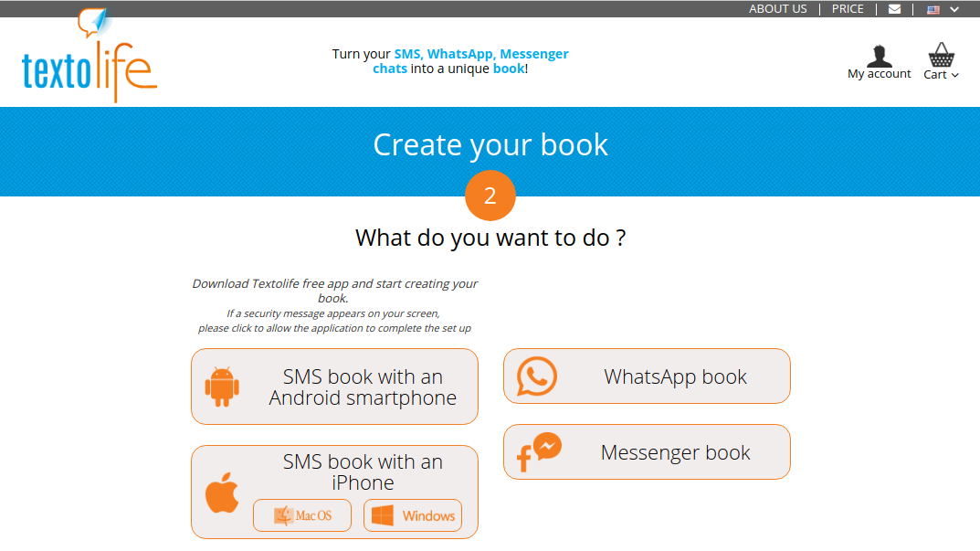Select the 'WhatsApp book' option text
Viewport: 980px width, 551px height.
[675, 376]
